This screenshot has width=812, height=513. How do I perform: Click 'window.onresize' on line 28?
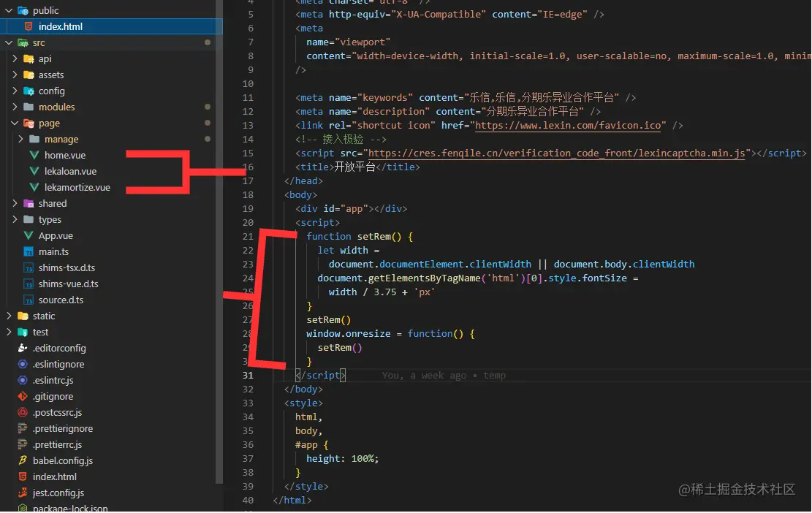tap(349, 334)
